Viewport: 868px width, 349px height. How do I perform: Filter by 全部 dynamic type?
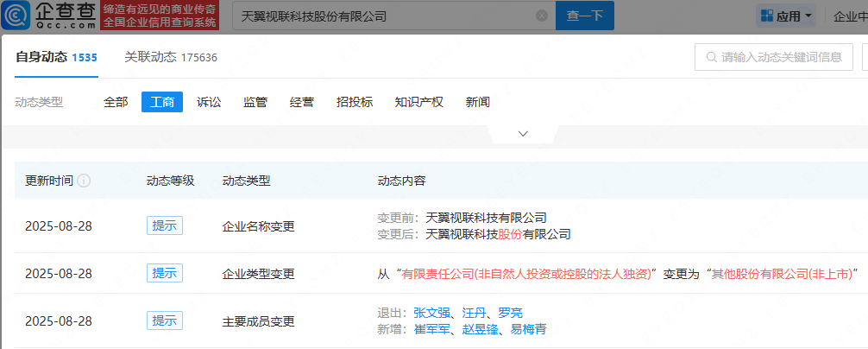click(116, 102)
